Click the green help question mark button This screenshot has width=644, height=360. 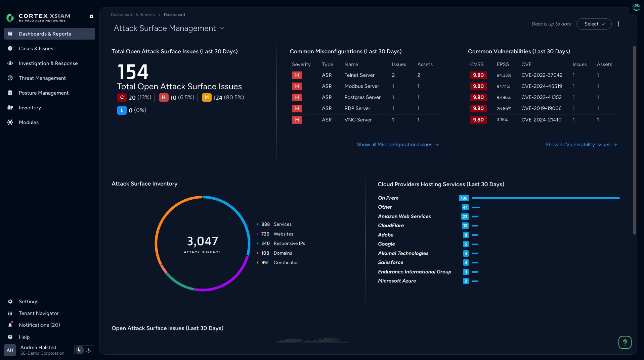click(625, 342)
